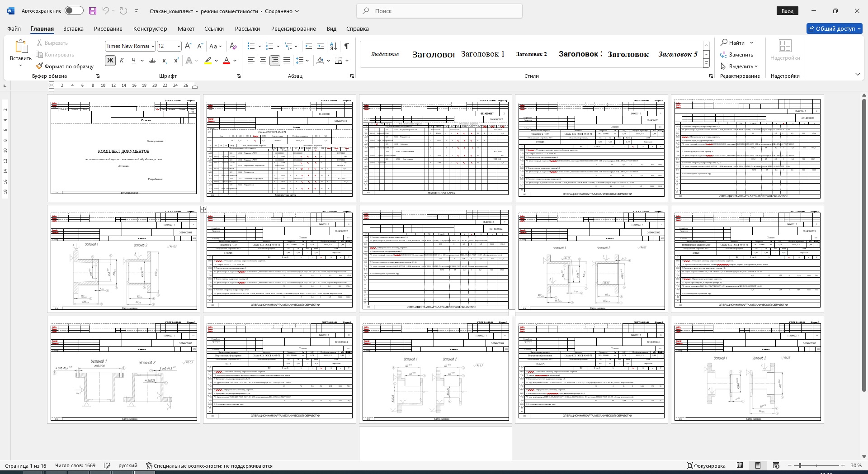Expand the styles gallery list

pos(706,64)
